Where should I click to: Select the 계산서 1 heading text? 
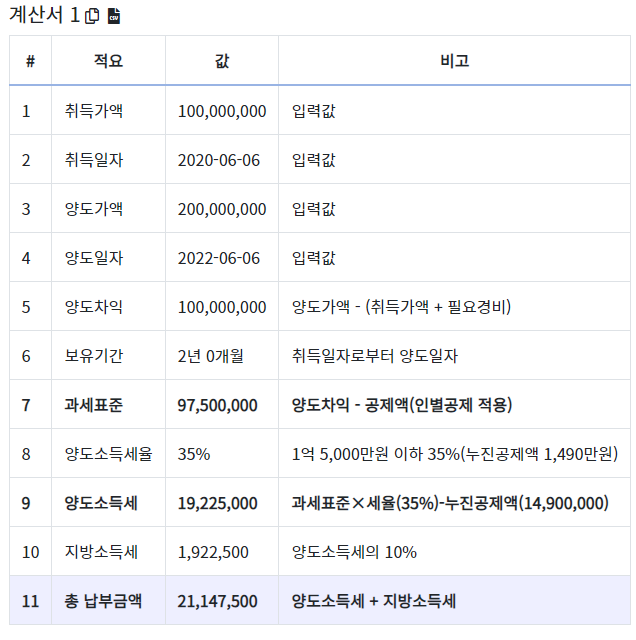point(44,16)
